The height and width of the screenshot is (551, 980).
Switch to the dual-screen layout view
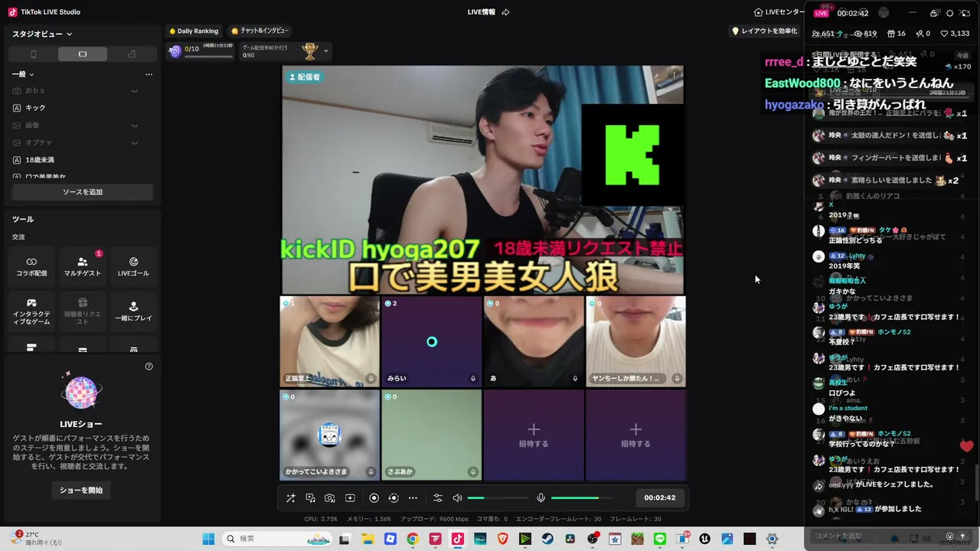tap(132, 54)
